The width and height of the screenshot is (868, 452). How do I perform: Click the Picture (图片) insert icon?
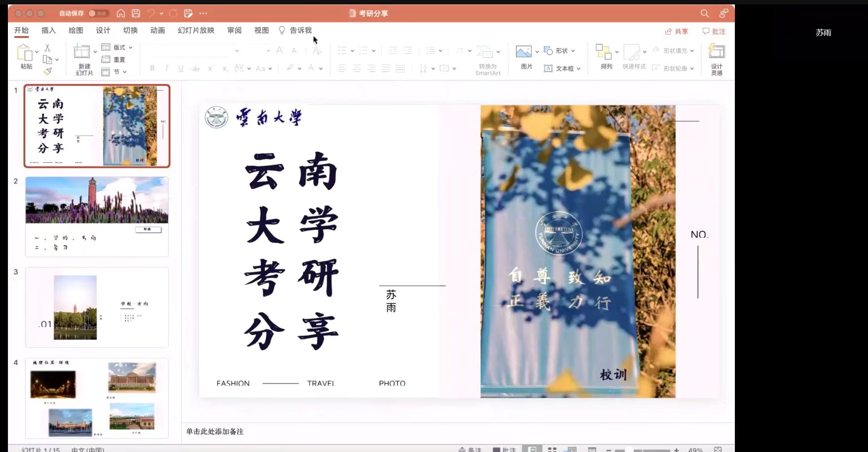coord(524,51)
